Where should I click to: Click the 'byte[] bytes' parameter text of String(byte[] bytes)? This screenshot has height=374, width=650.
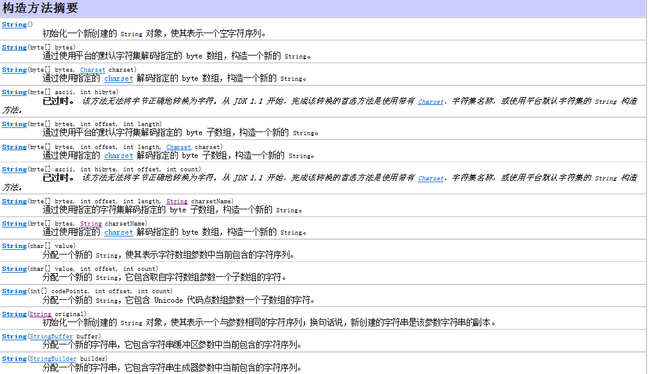pyautogui.click(x=51, y=47)
